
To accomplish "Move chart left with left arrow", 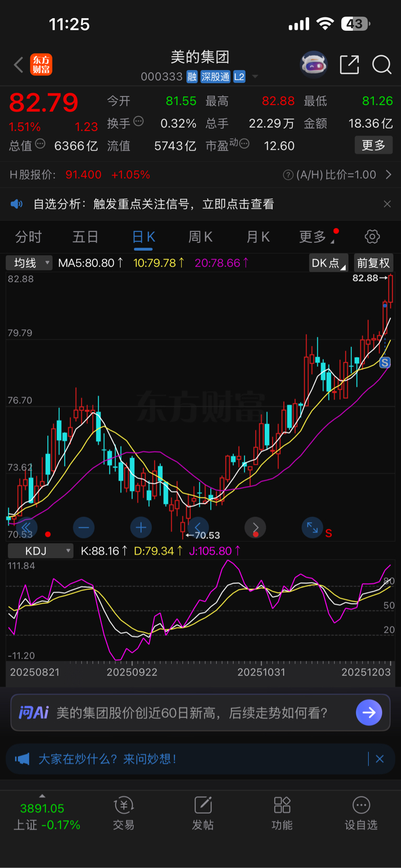I will coord(198,527).
